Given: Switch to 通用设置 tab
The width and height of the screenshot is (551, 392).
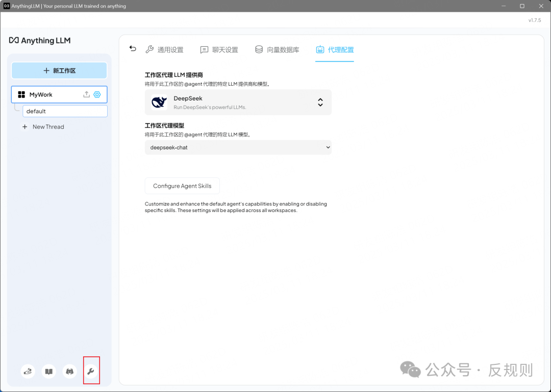Looking at the screenshot, I should (x=164, y=49).
